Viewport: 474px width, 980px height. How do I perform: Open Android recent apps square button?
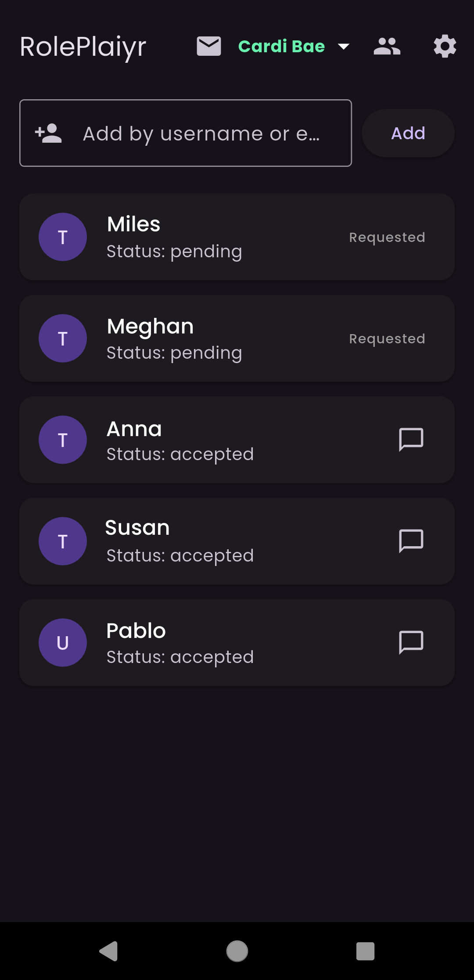tap(365, 951)
